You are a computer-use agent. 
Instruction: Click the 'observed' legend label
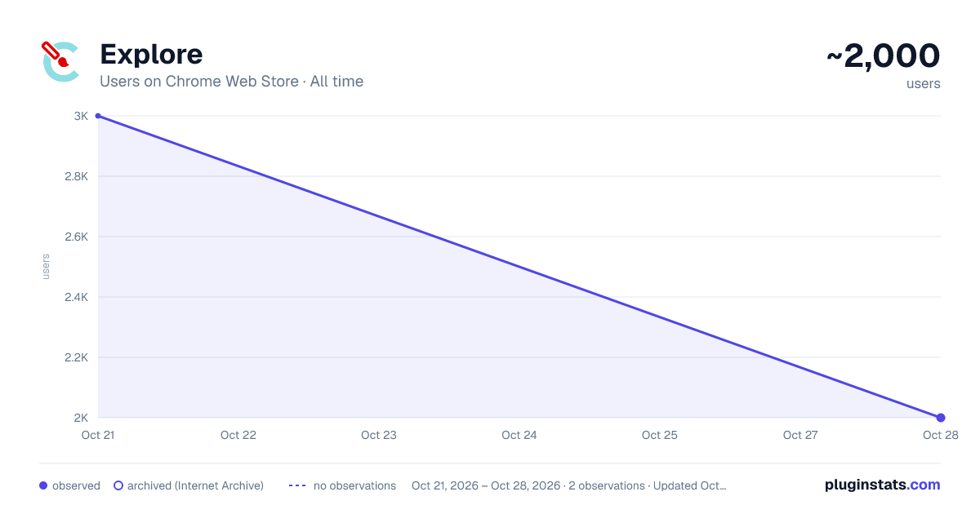tap(76, 485)
